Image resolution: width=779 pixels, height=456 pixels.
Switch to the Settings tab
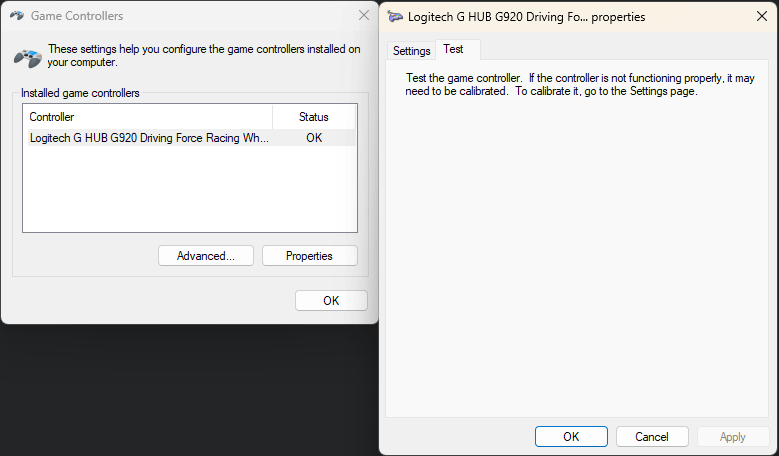pyautogui.click(x=411, y=51)
